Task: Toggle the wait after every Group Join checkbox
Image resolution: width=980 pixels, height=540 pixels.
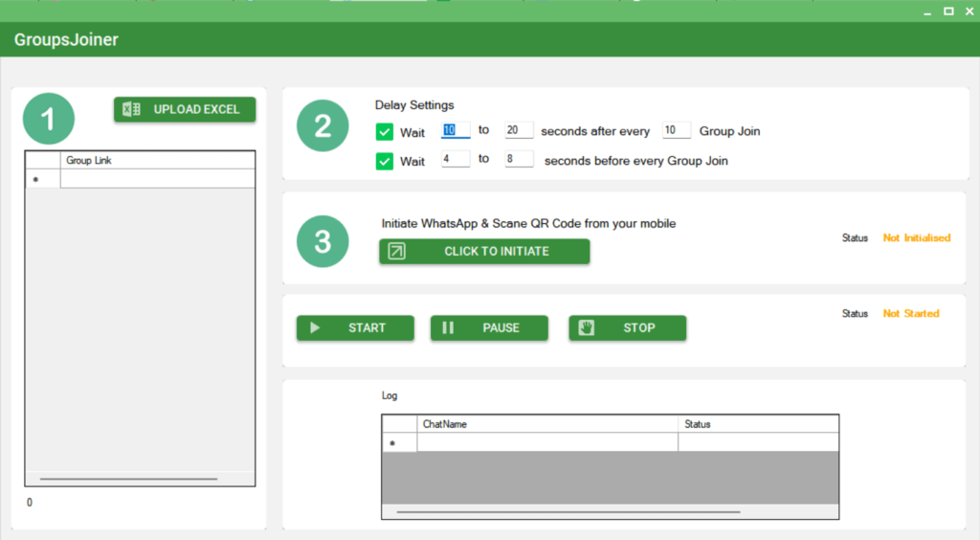Action: [x=385, y=132]
